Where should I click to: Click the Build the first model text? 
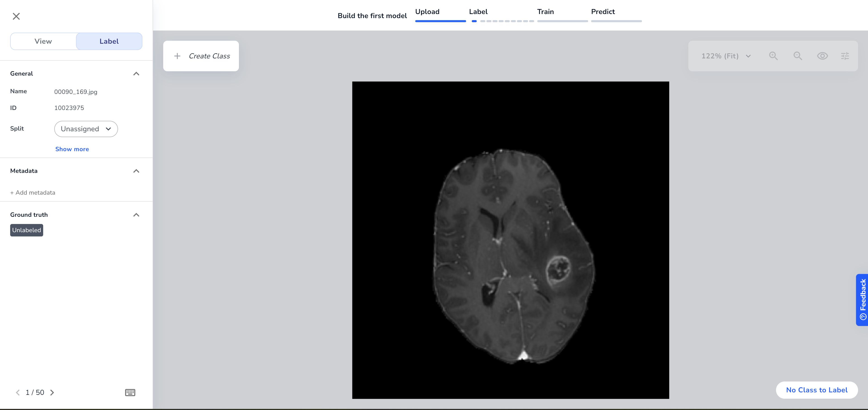(372, 16)
